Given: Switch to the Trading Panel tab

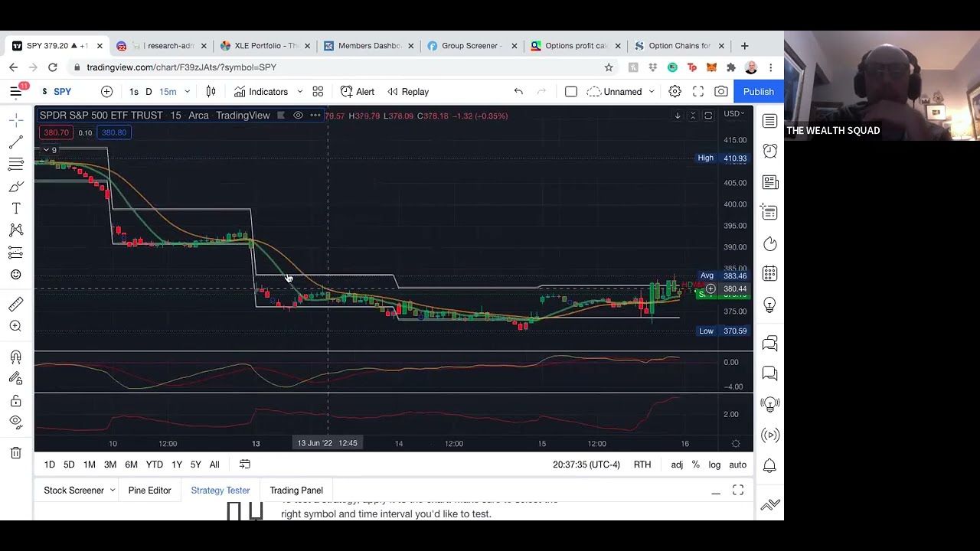Looking at the screenshot, I should click(x=296, y=491).
